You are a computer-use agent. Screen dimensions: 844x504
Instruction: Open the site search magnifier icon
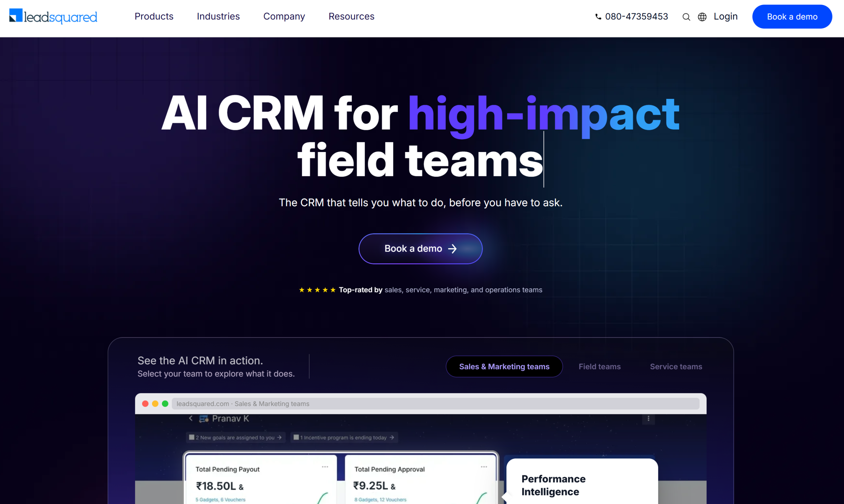pyautogui.click(x=686, y=17)
